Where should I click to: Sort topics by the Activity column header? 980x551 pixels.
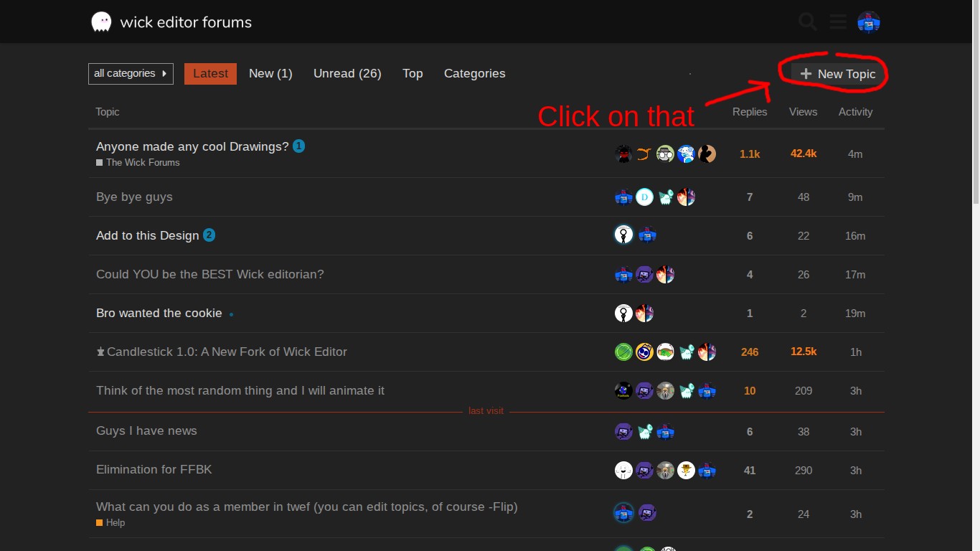(855, 112)
